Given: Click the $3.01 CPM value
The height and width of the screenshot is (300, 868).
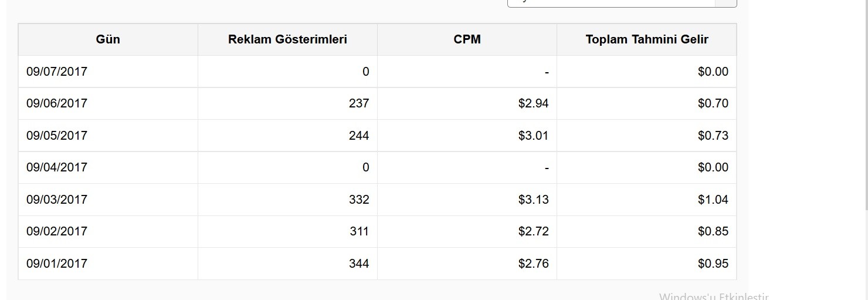Looking at the screenshot, I should 533,136.
